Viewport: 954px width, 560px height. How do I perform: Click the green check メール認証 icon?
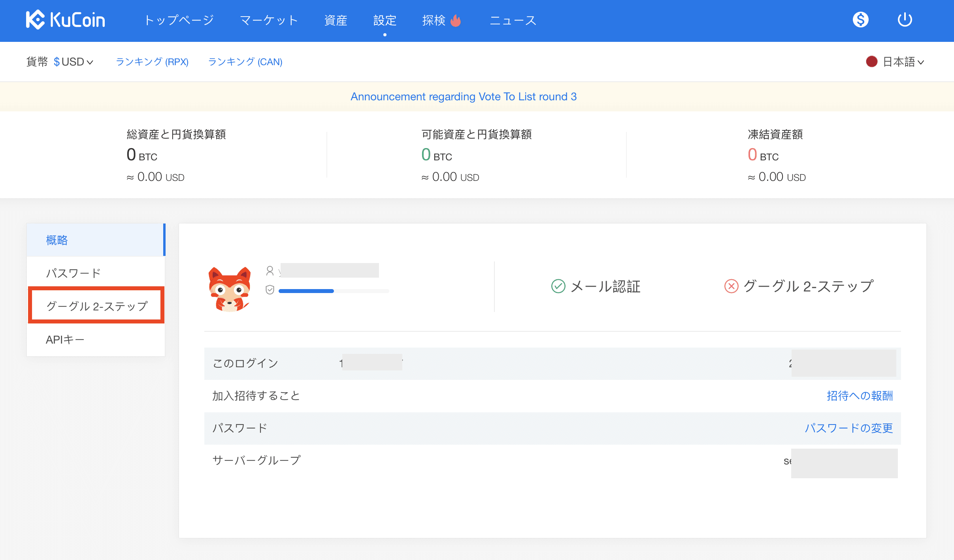[558, 286]
